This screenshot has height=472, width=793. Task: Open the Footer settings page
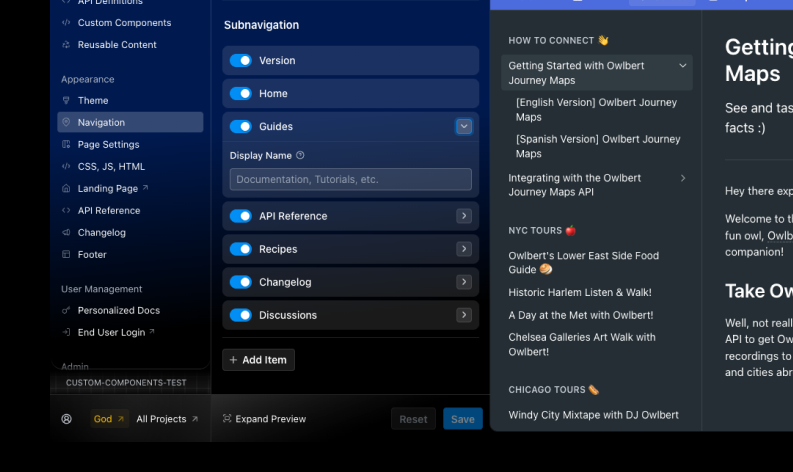(x=130, y=254)
